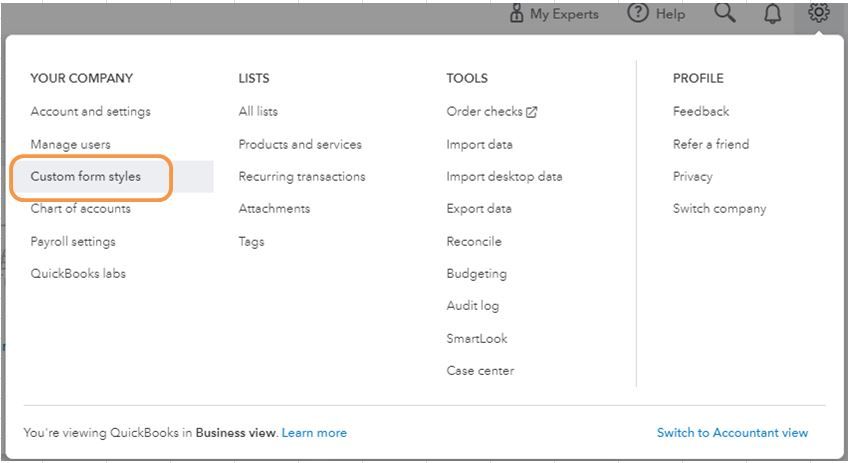Choose Products and services list
The width and height of the screenshot is (848, 463).
click(x=300, y=144)
